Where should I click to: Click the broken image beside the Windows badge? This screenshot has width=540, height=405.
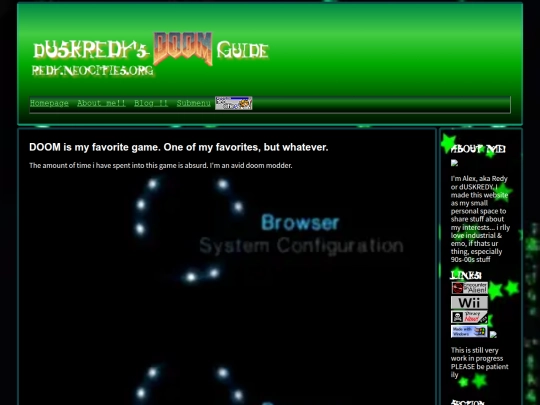point(493,334)
